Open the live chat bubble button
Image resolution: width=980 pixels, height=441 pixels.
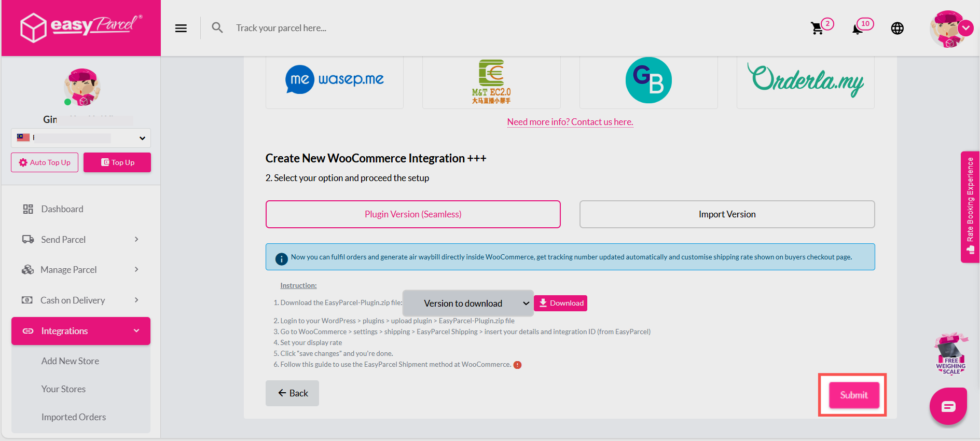click(x=948, y=407)
